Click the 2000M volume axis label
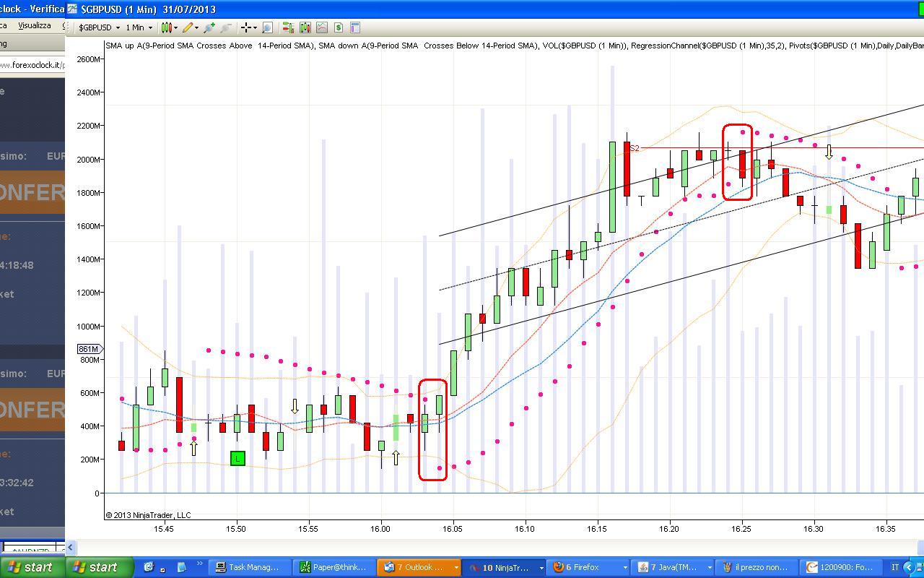Screen dimensions: 924x578 pyautogui.click(x=87, y=159)
